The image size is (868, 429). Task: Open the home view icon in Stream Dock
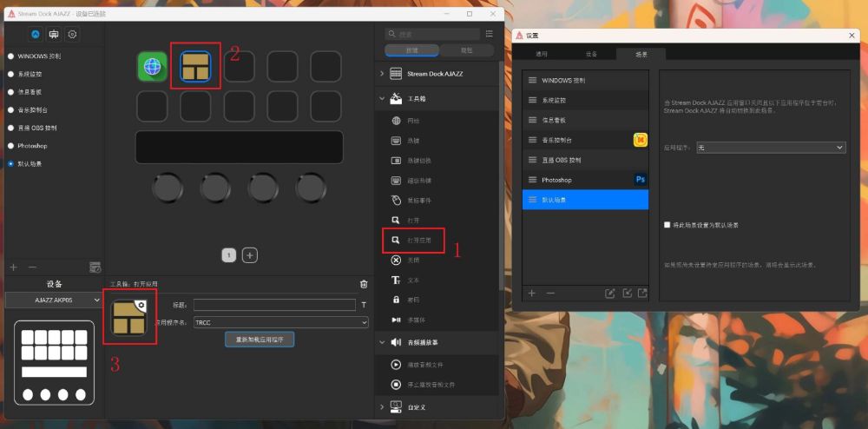click(35, 35)
